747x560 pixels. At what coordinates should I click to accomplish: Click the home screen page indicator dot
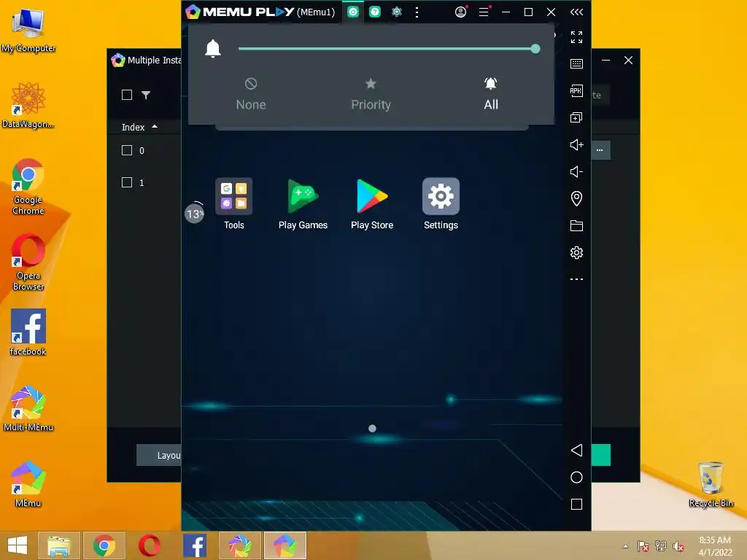click(x=372, y=429)
